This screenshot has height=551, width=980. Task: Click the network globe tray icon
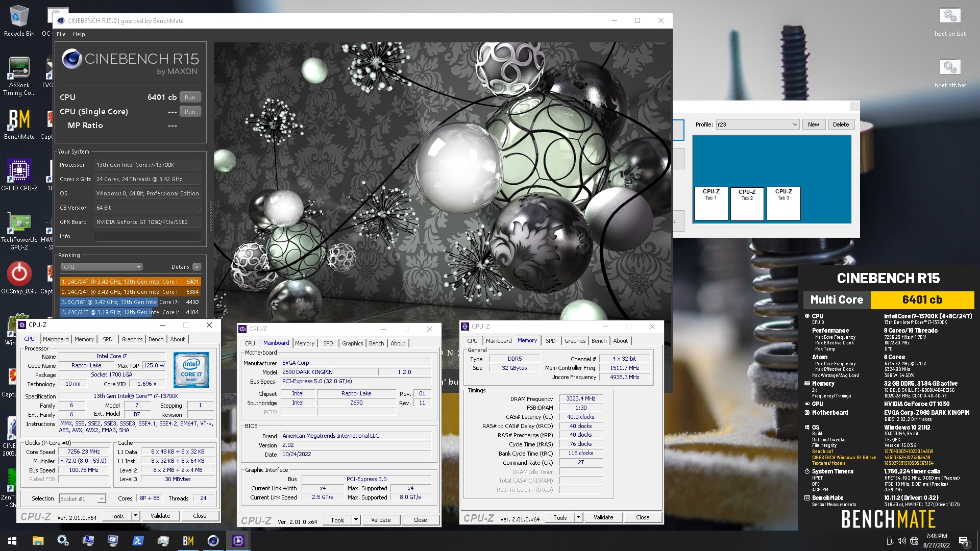point(914,541)
